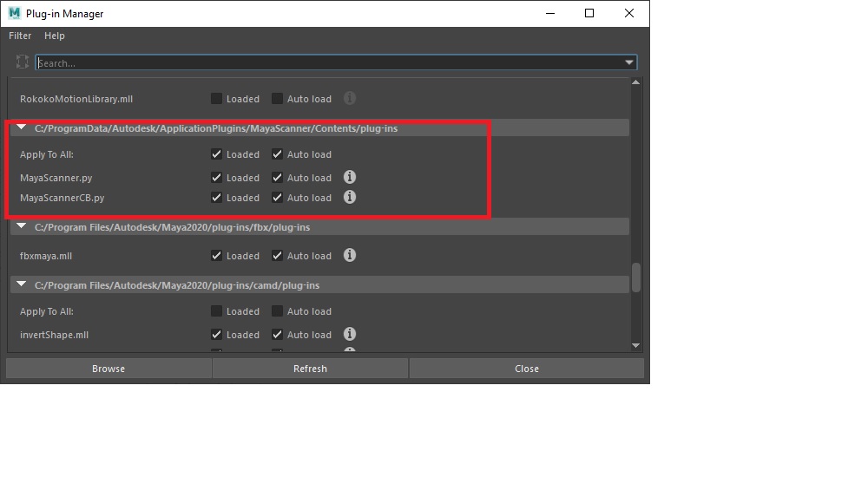This screenshot has width=868, height=503.
Task: Click the Refresh button
Action: point(310,369)
